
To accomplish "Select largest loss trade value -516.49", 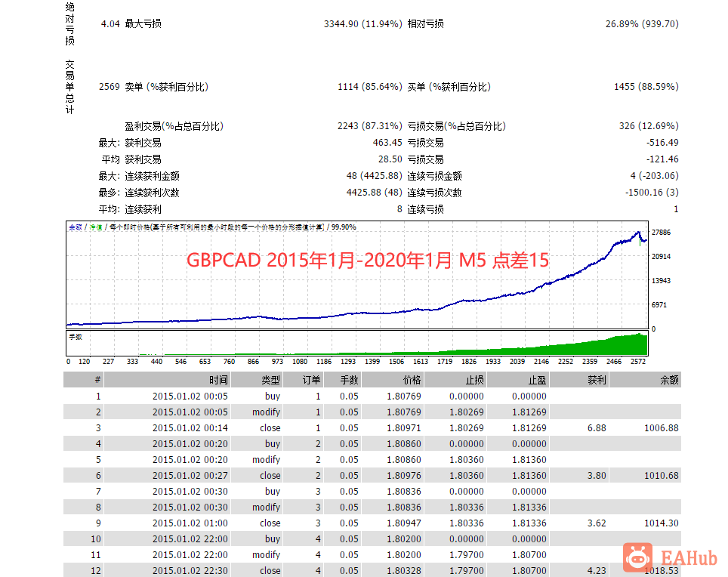I will (x=662, y=143).
